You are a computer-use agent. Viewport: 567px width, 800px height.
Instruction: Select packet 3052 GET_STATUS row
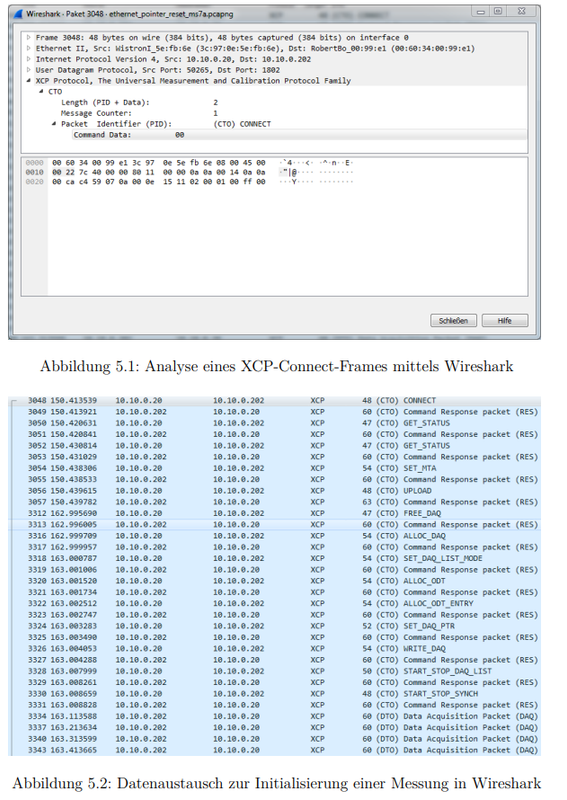point(275,445)
